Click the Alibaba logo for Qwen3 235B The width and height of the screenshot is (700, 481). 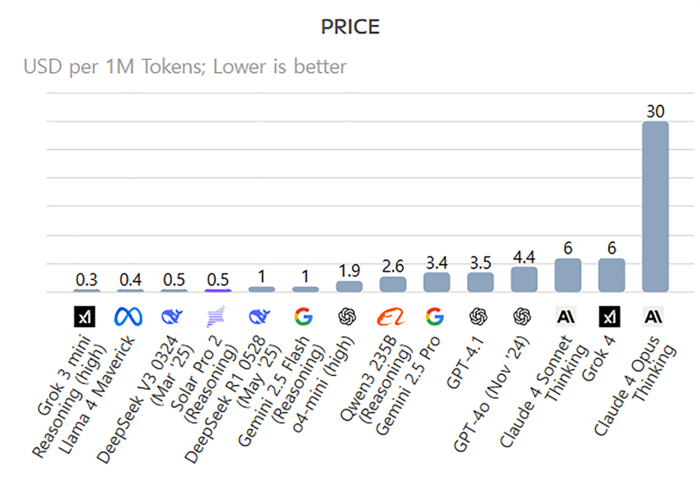pos(391,317)
